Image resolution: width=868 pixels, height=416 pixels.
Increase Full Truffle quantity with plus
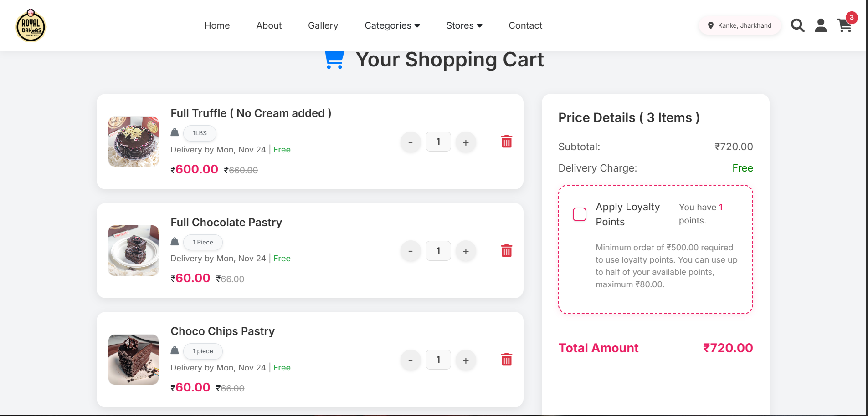point(466,142)
